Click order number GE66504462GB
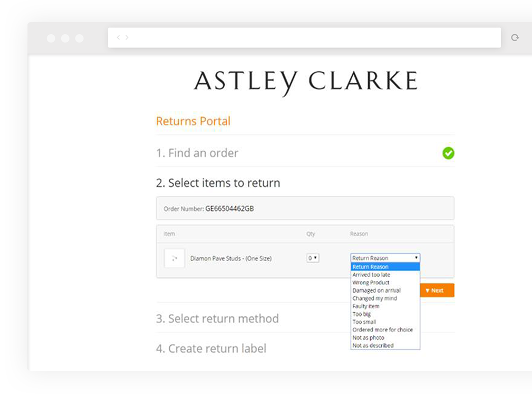Image resolution: width=532 pixels, height=395 pixels. [229, 209]
